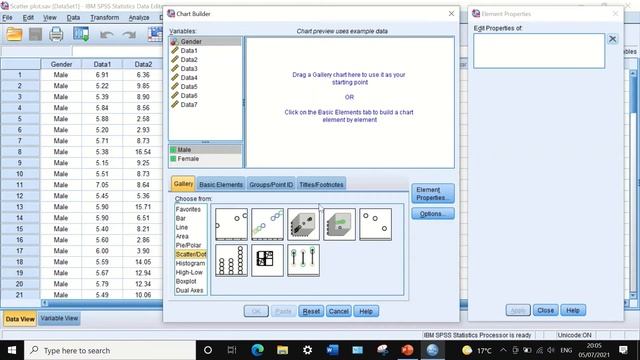
Task: Open Word from the taskbar
Action: coord(332,350)
